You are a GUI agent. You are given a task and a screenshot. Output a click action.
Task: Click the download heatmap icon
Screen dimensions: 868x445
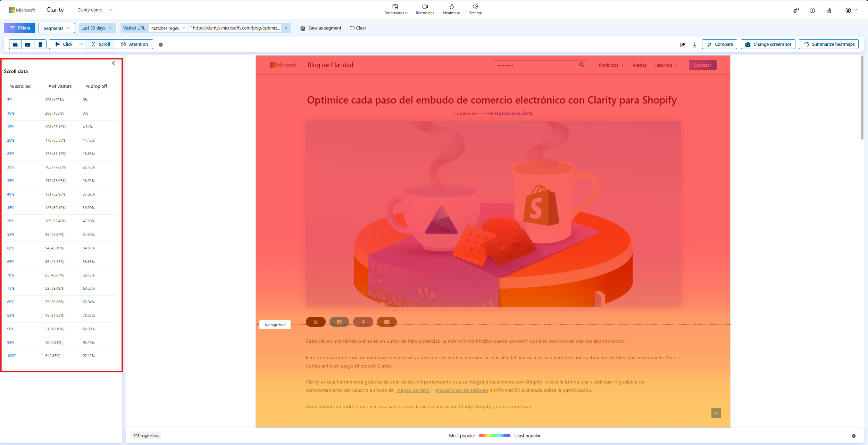coord(695,44)
